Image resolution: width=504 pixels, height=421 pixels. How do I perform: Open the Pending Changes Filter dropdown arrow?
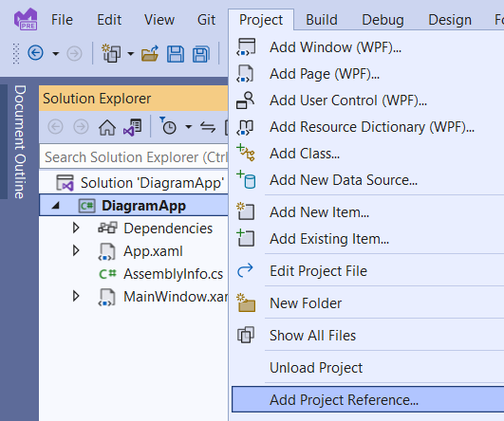click(x=189, y=127)
